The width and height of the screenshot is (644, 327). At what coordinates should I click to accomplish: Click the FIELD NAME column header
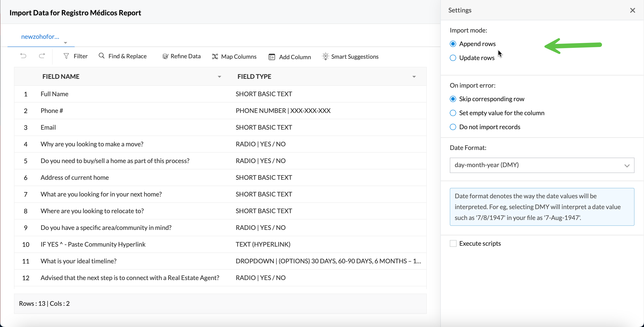click(x=61, y=77)
